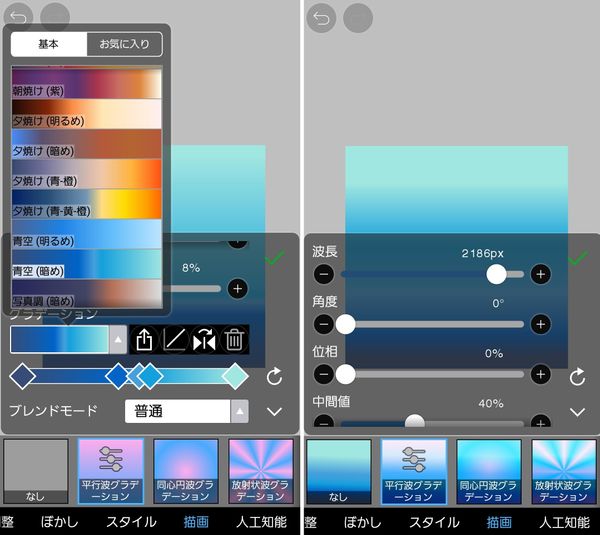The image size is (600, 535).
Task: Increase 波長 with its plus button
Action: [x=540, y=274]
